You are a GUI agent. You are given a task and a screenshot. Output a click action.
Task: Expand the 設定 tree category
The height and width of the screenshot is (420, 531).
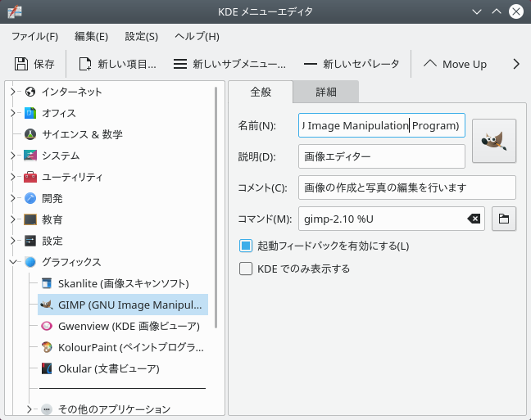[x=13, y=241]
